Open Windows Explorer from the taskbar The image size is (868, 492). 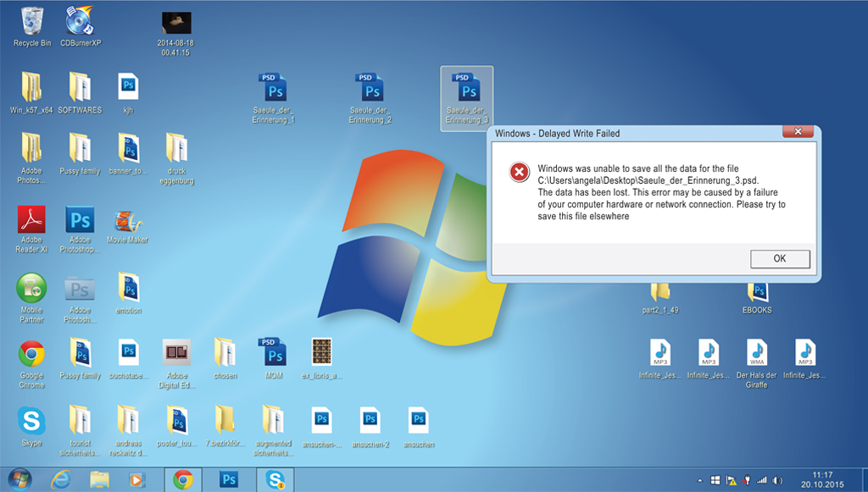100,479
